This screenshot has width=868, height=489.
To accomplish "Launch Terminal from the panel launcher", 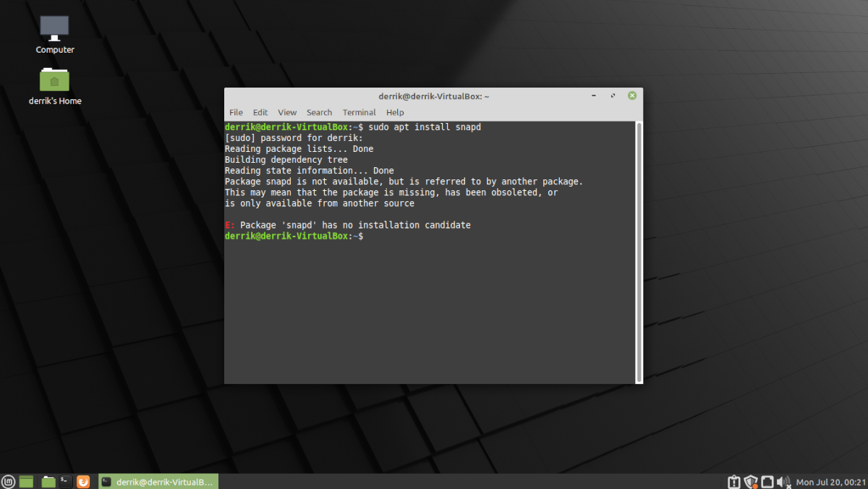I will (x=66, y=481).
